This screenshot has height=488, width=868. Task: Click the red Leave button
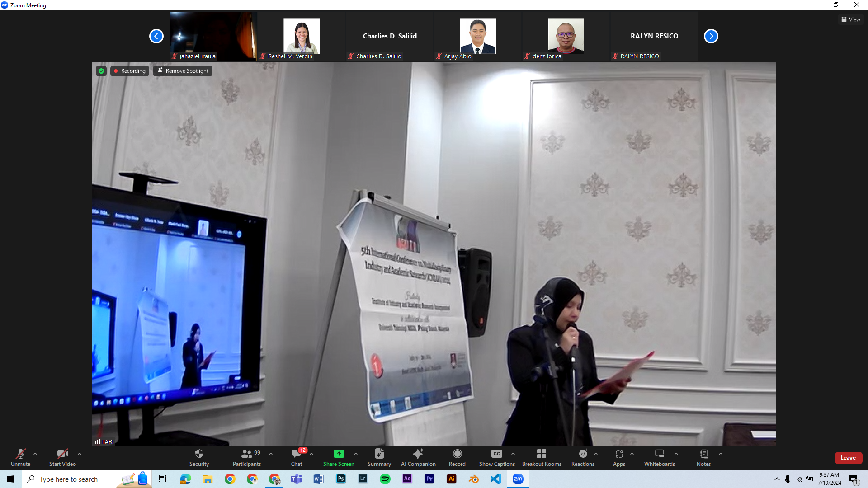pos(848,458)
